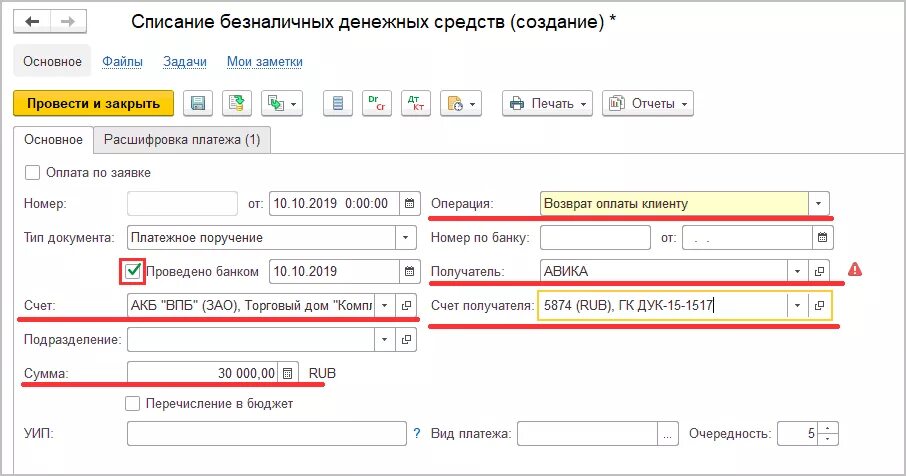906x476 pixels.
Task: Open calendar for Номер по банку date
Action: point(822,237)
